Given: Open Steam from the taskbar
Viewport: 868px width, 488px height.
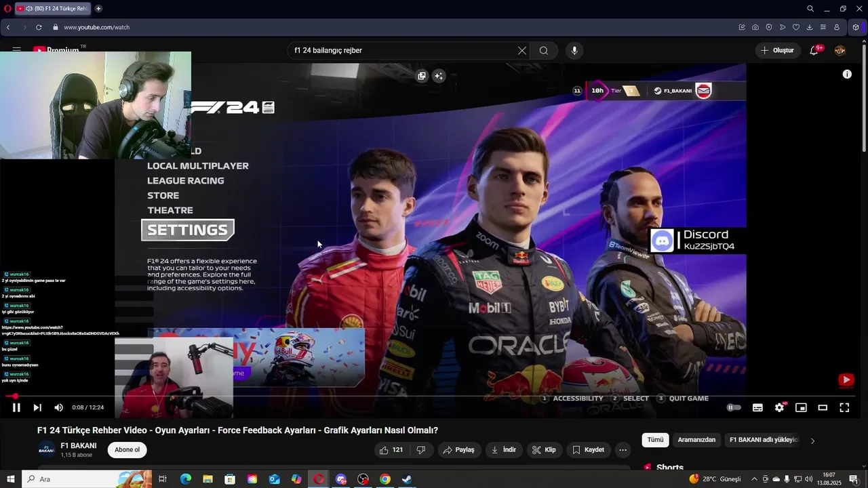Looking at the screenshot, I should 407,479.
